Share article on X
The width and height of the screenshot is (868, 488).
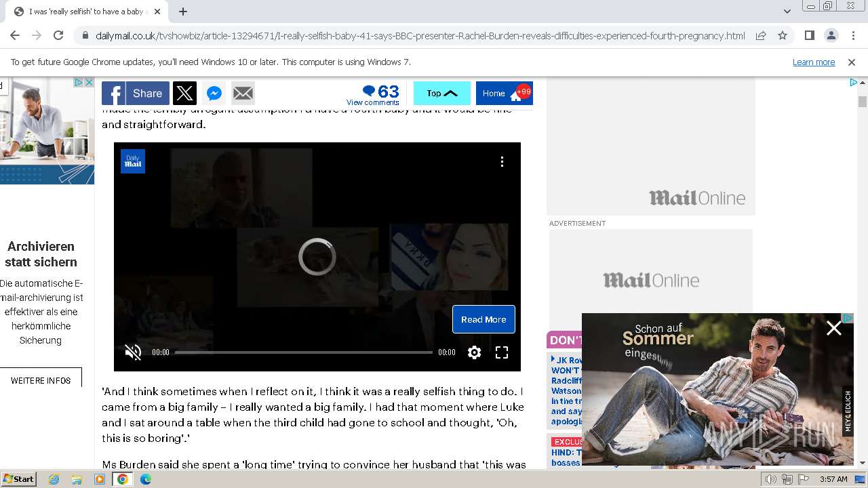pyautogui.click(x=184, y=94)
